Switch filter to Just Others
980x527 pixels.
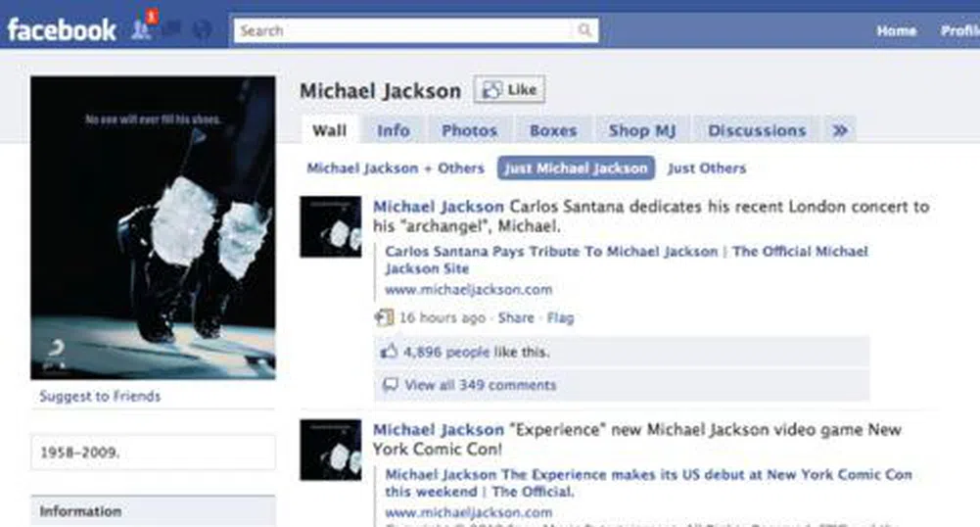(x=707, y=168)
